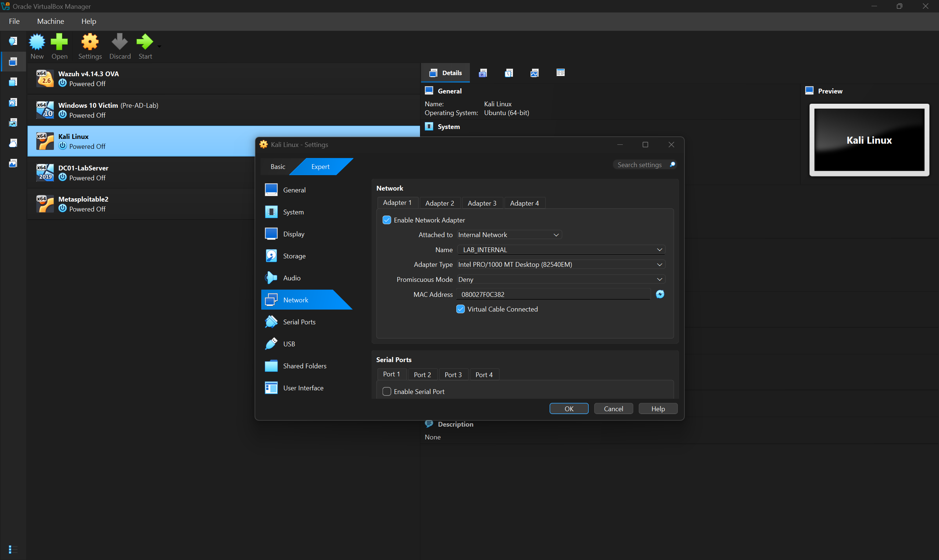The width and height of the screenshot is (939, 560).
Task: Select the Metasploitable2 machine icon
Action: (45, 204)
